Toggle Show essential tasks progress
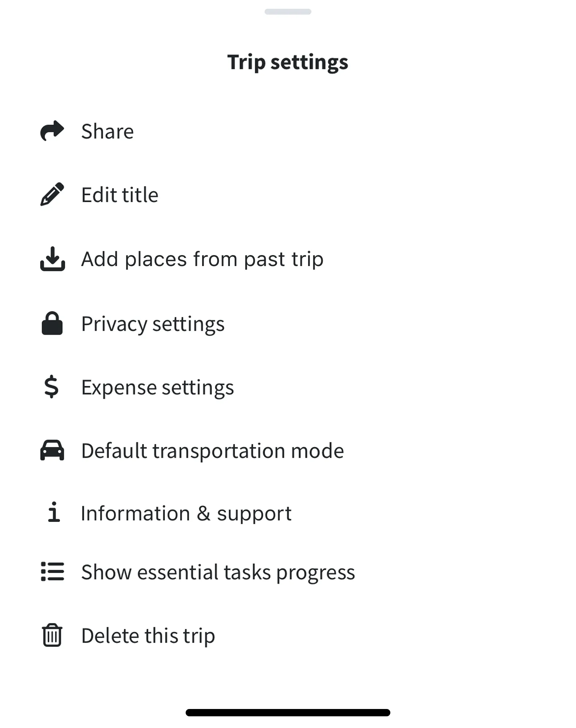The image size is (576, 728). click(218, 572)
